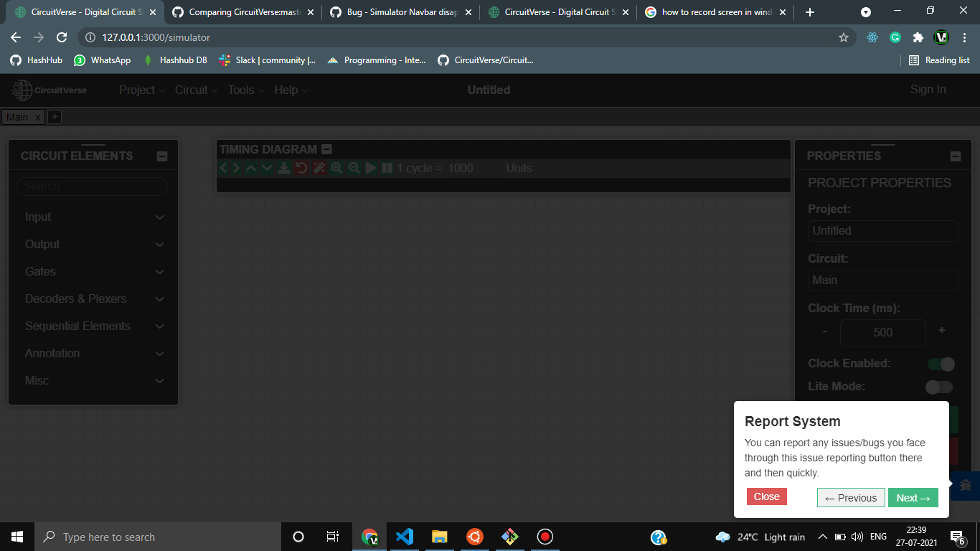
Task: Bookmark this page with the star icon
Action: [844, 37]
